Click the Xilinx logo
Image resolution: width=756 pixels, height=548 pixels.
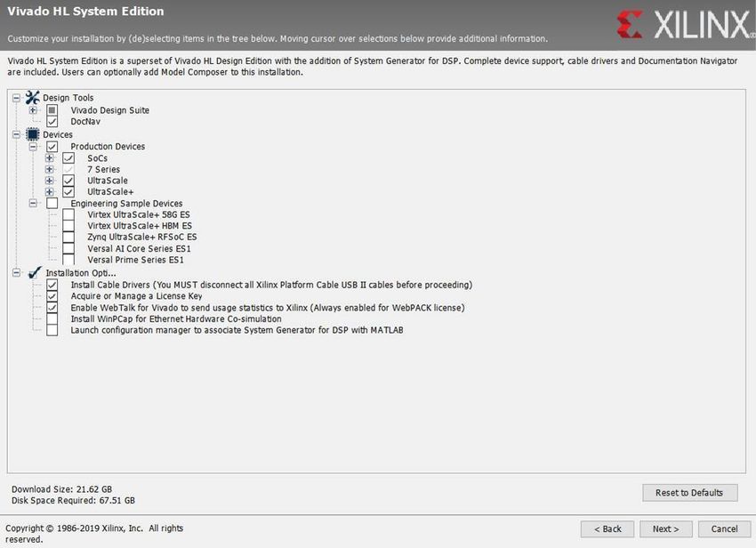coord(685,24)
